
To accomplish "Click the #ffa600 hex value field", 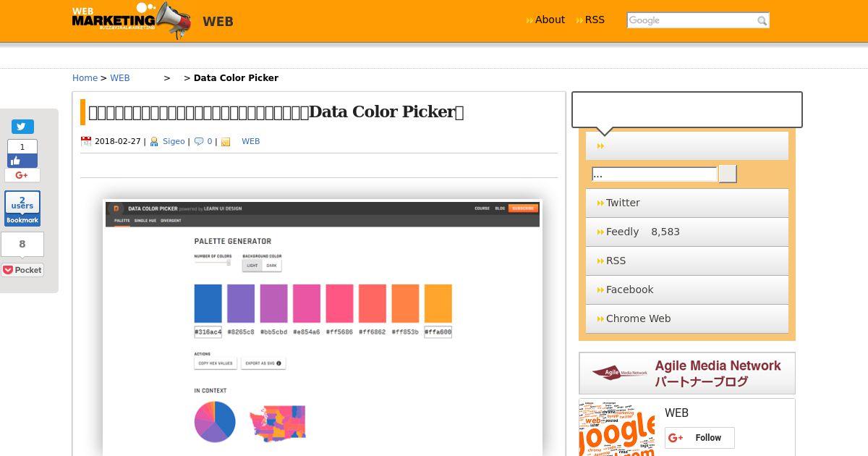I will coord(438,332).
